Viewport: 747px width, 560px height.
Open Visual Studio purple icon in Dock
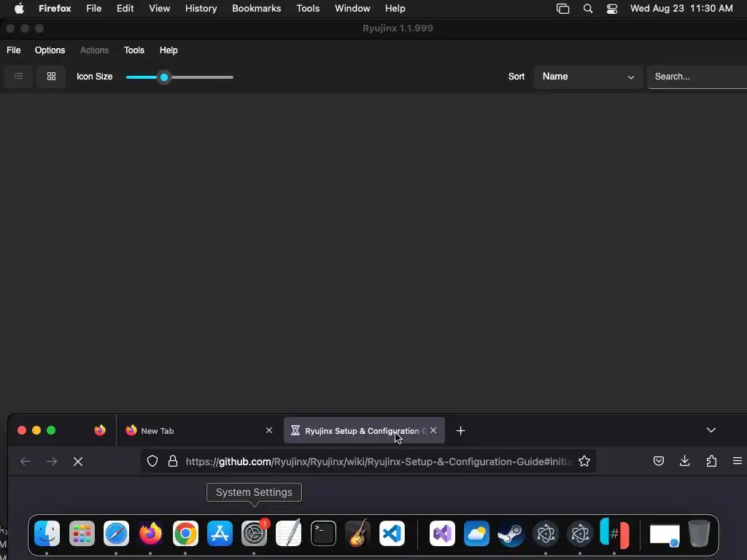pos(442,533)
